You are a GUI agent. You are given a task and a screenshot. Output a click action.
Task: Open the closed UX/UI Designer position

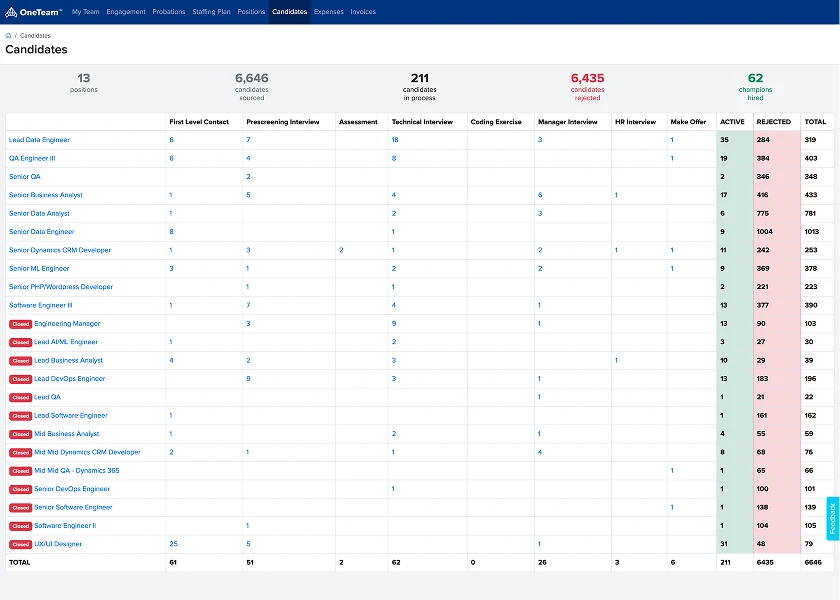[58, 544]
